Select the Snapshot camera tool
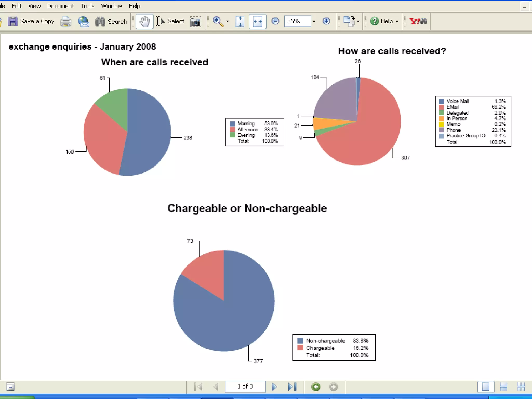 195,21
